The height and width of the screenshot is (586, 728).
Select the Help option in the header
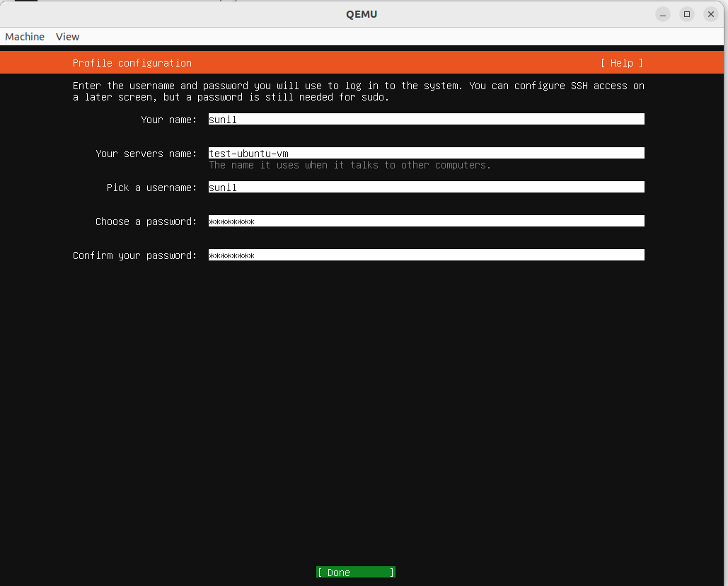621,63
